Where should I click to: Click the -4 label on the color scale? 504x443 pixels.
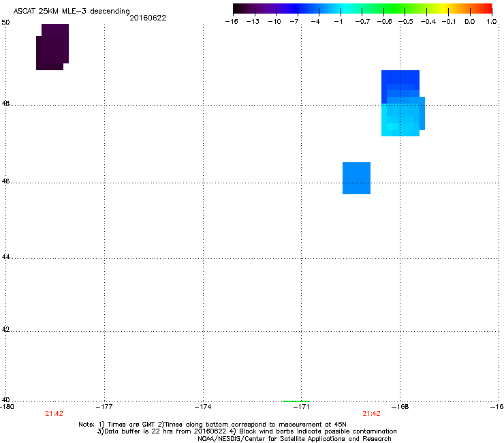(x=315, y=22)
